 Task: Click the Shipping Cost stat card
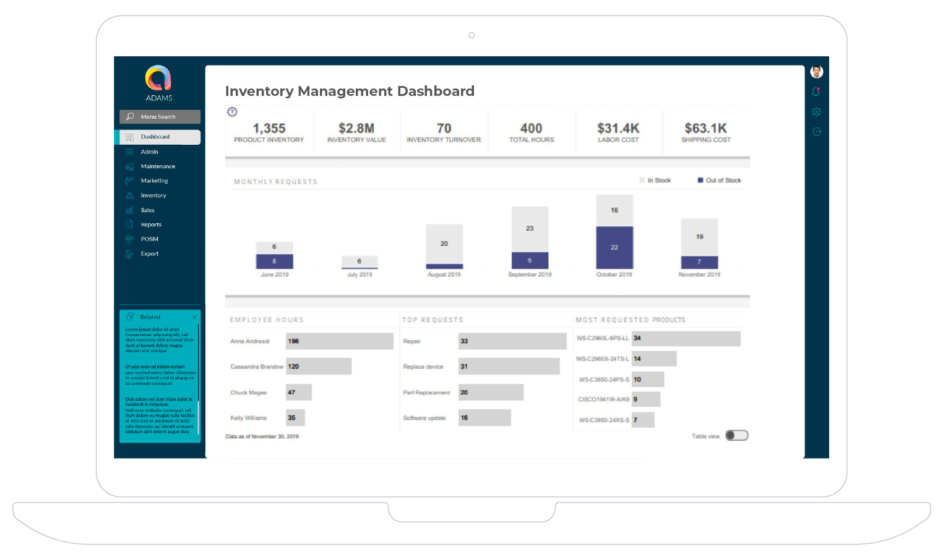click(x=705, y=132)
